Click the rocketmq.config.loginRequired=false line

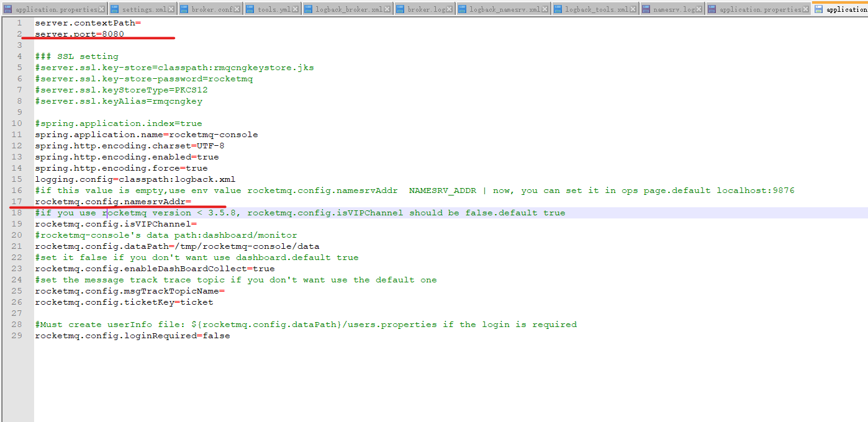(x=132, y=336)
